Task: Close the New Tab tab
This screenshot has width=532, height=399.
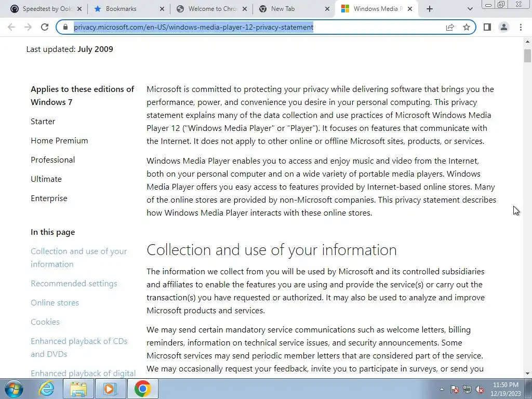Action: tap(327, 9)
